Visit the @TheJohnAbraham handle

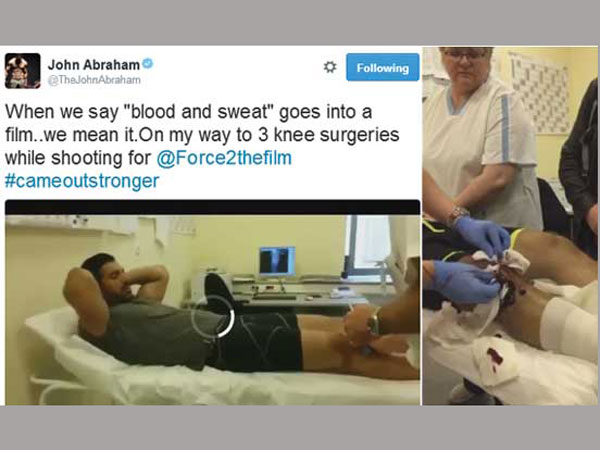94,80
